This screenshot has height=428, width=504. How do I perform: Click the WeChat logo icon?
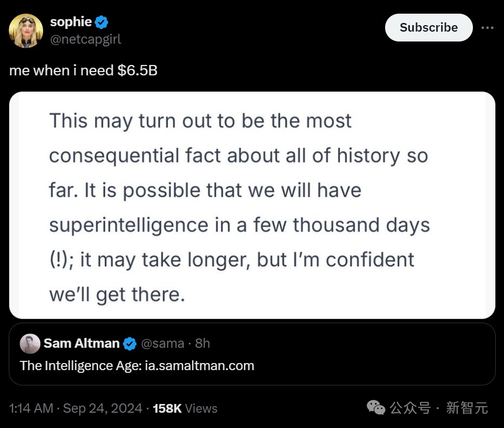point(376,407)
